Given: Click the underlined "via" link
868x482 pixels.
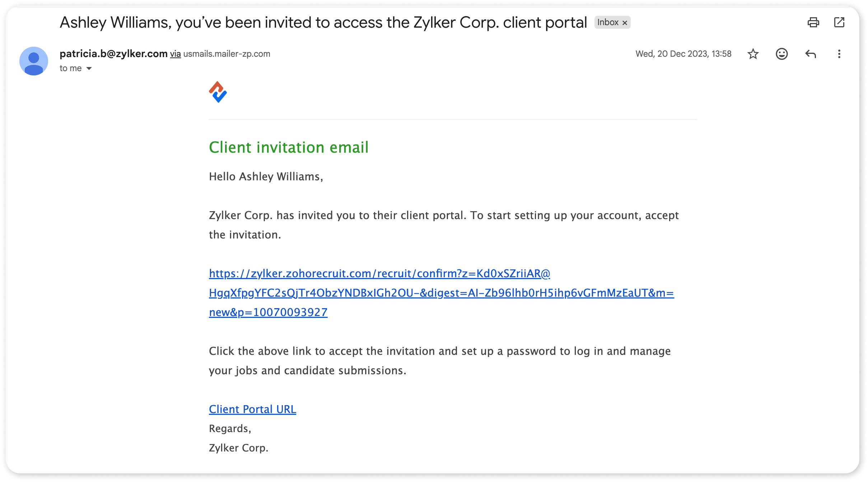Looking at the screenshot, I should point(175,54).
